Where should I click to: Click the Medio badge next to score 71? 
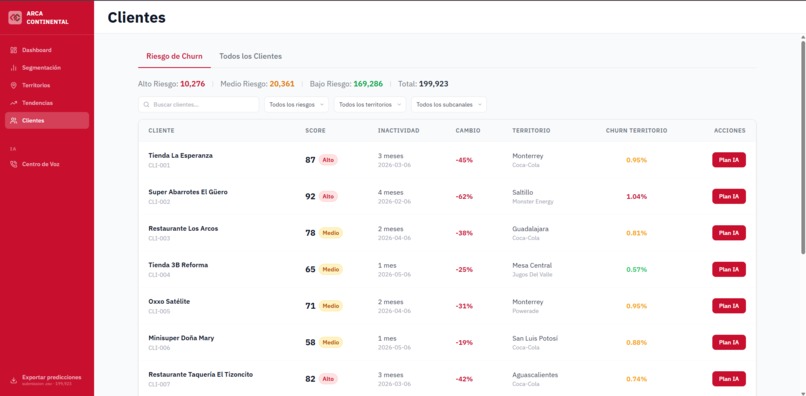(331, 306)
